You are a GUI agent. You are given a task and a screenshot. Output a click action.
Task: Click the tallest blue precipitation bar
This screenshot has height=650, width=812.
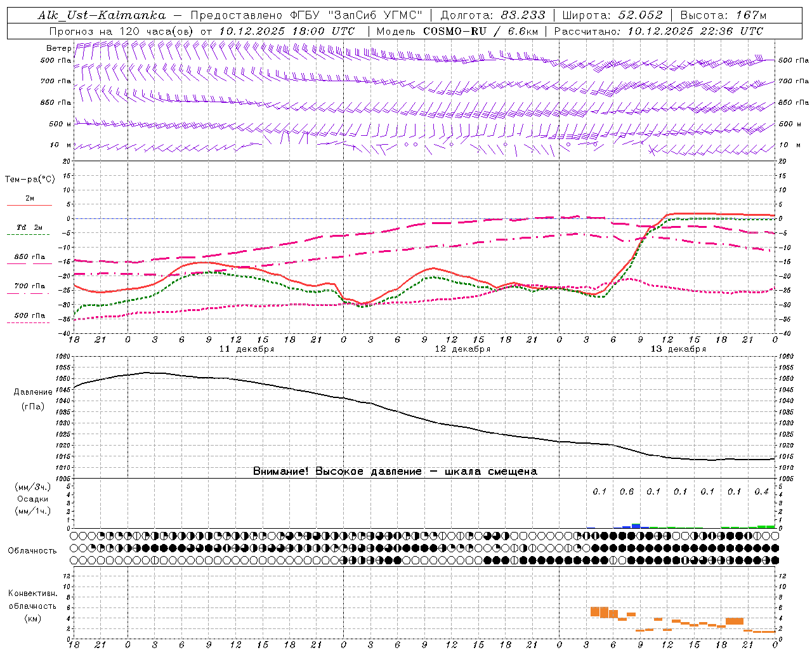tap(636, 526)
